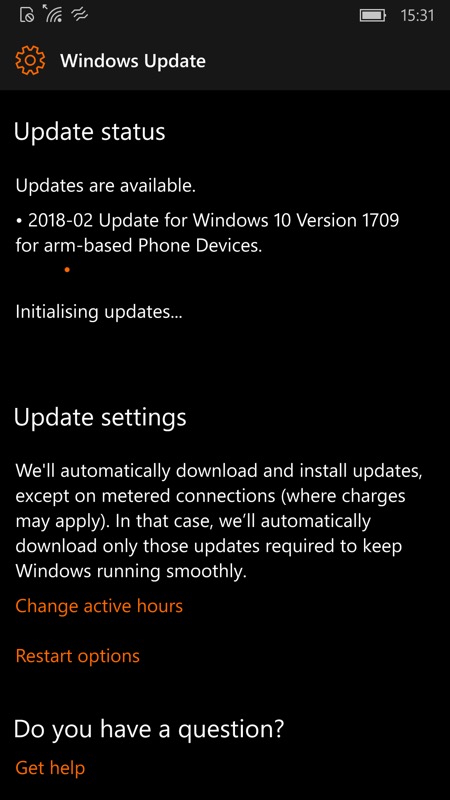This screenshot has width=450, height=800.
Task: Tap the 'for arm-based Phone Devices' text line
Action: [139, 246]
